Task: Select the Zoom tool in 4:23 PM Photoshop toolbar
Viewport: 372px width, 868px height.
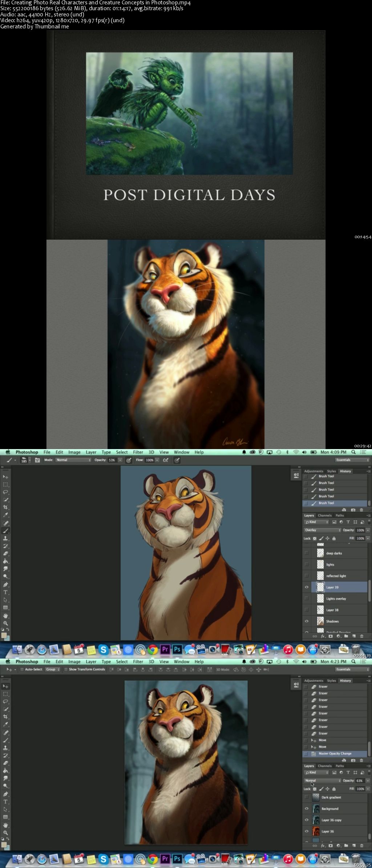Action: tap(5, 833)
